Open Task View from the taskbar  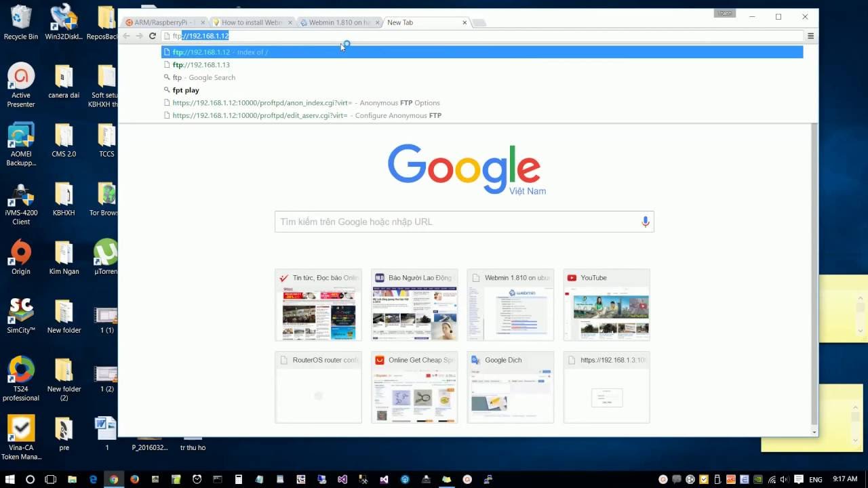(50, 479)
